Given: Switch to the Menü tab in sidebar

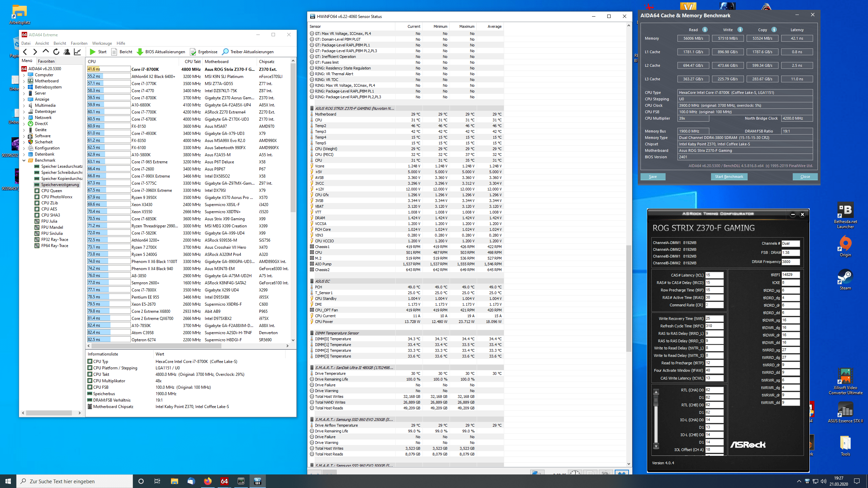Looking at the screenshot, I should click(27, 61).
